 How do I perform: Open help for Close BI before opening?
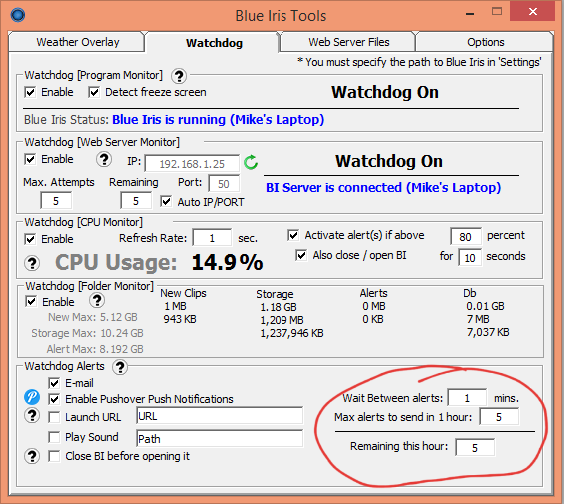[32, 456]
